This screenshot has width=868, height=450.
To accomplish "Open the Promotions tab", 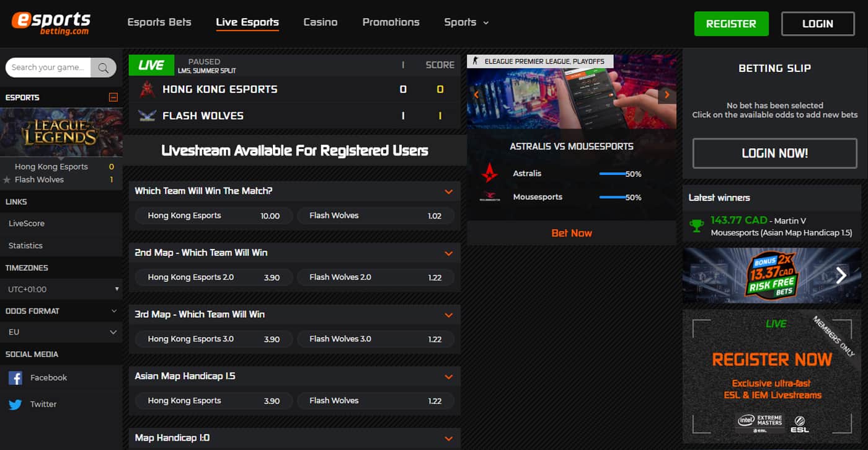I will click(391, 22).
